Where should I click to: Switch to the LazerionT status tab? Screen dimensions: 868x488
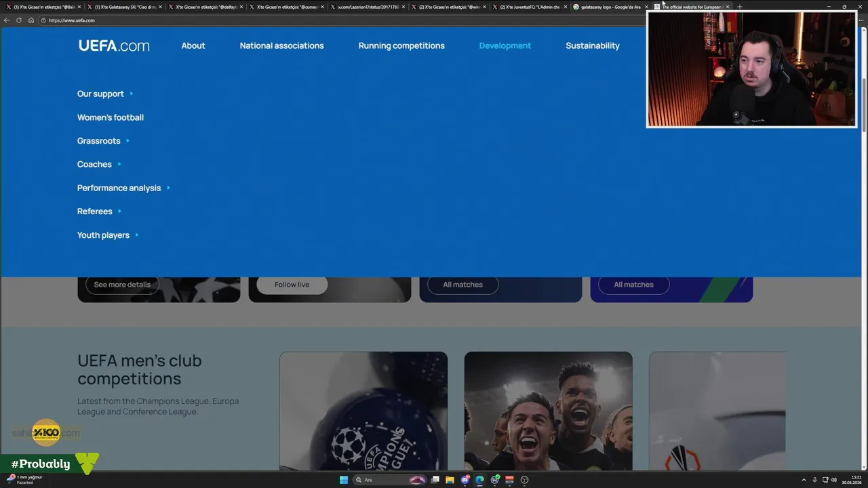(x=366, y=7)
